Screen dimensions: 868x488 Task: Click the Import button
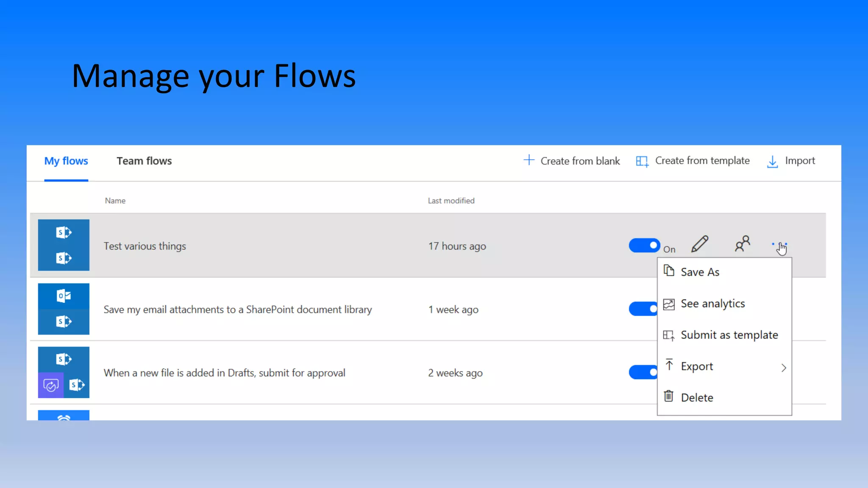pos(800,161)
